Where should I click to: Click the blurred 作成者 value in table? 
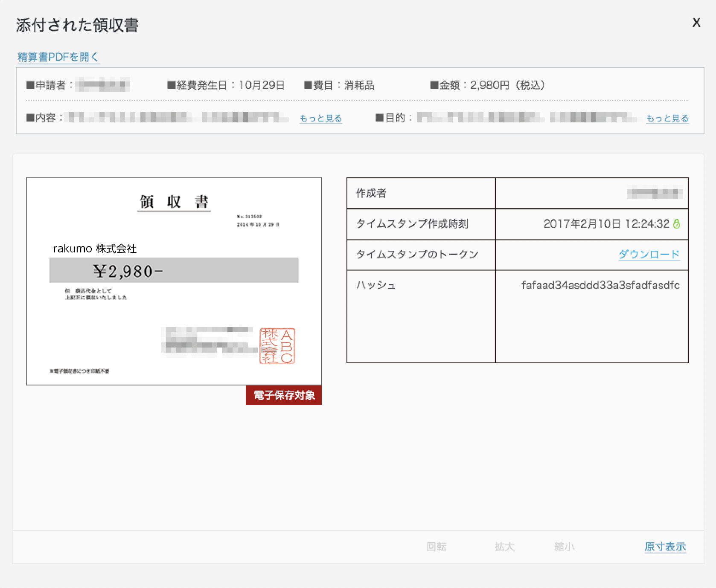[655, 194]
